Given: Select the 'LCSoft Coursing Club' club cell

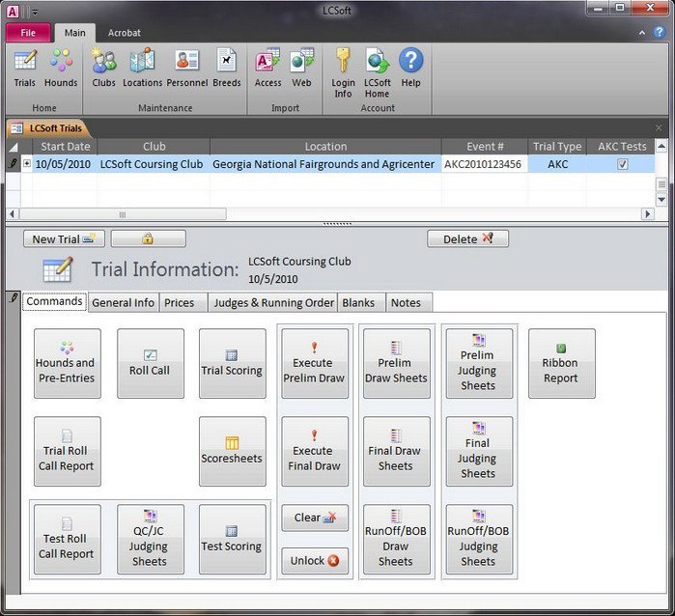Looking at the screenshot, I should pos(154,164).
